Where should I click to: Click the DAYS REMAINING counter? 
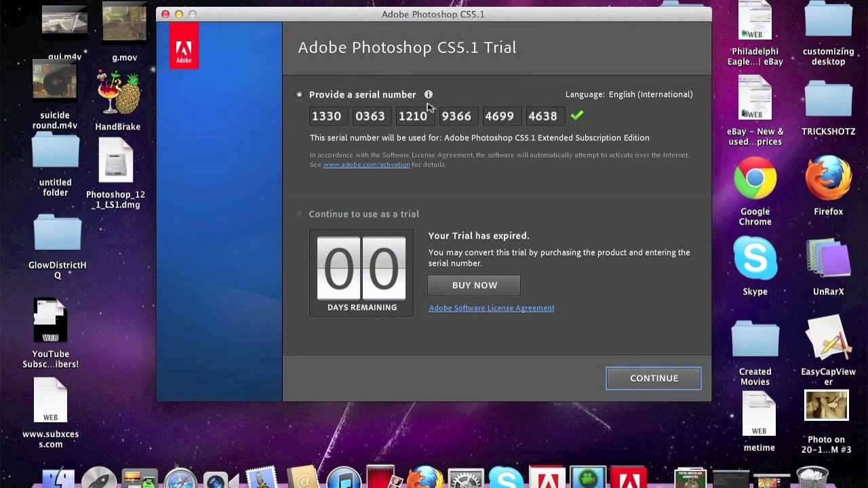click(361, 272)
